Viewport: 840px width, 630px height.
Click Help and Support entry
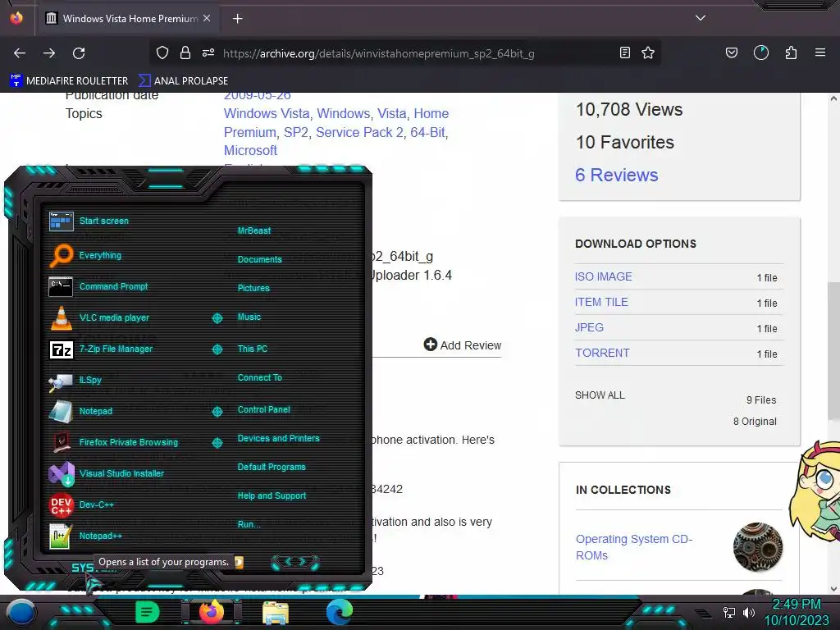point(272,496)
